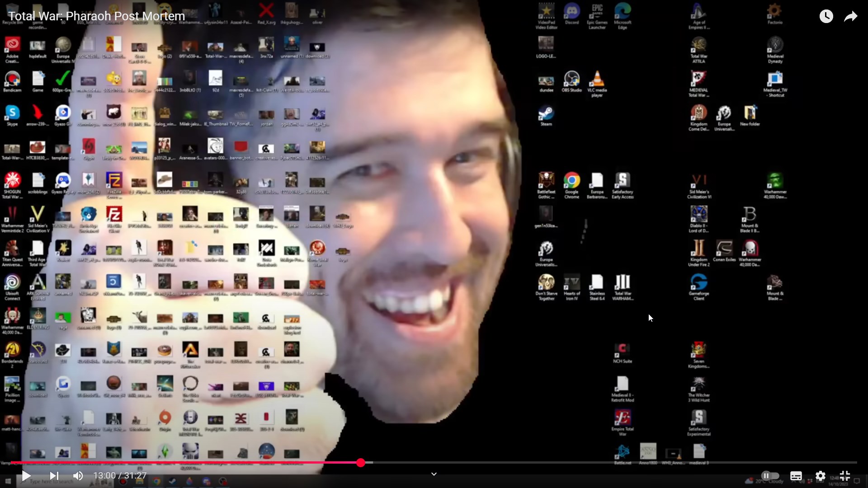Open Titan Quest Anniversary icon
The width and height of the screenshot is (868, 488).
coord(12,253)
